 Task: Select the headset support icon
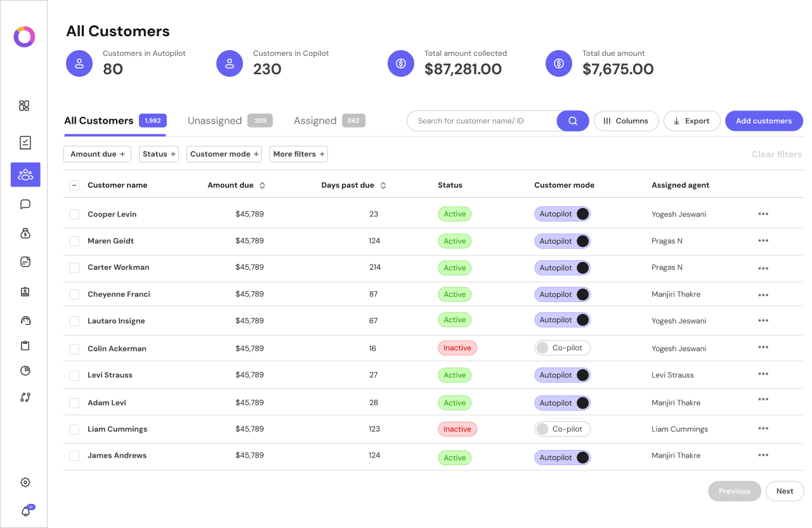tap(25, 320)
